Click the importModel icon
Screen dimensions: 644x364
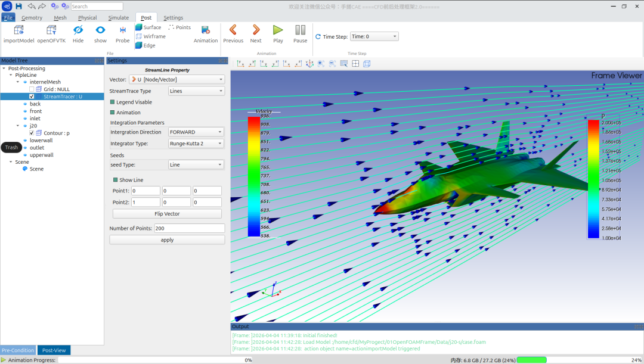pos(18,30)
